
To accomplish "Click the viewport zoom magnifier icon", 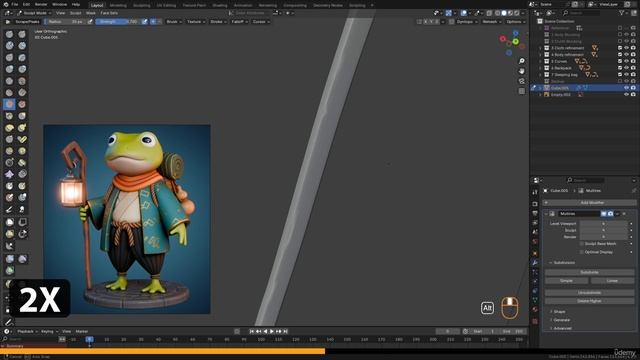I will coord(522,61).
